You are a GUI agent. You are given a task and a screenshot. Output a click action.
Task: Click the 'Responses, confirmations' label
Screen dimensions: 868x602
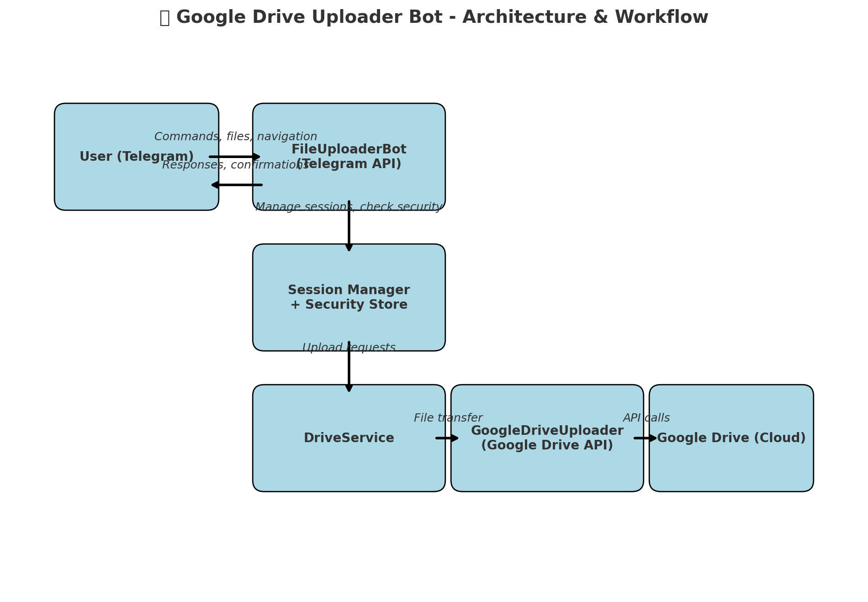(x=236, y=165)
